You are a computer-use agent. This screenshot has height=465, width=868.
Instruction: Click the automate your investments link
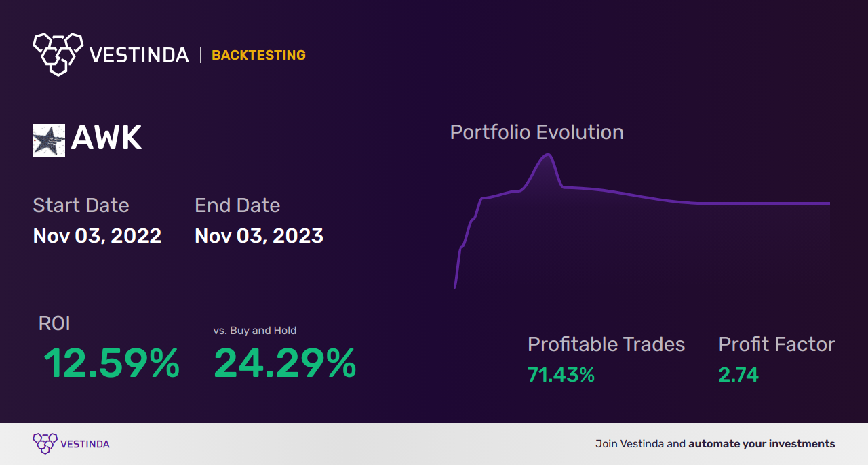[762, 444]
